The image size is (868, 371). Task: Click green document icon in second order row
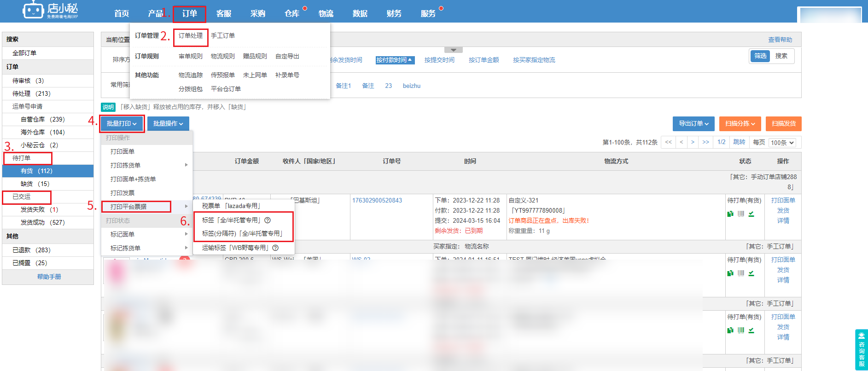pos(730,273)
